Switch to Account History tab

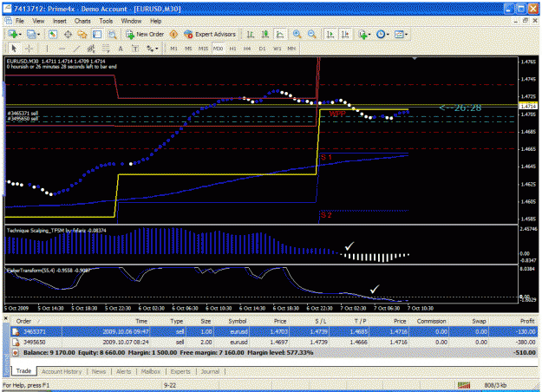pos(62,371)
